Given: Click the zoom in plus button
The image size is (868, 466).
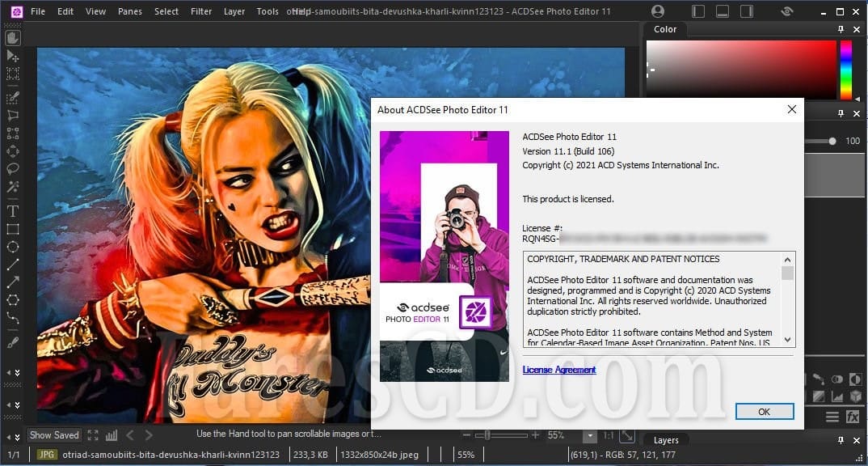Looking at the screenshot, I should [x=535, y=435].
